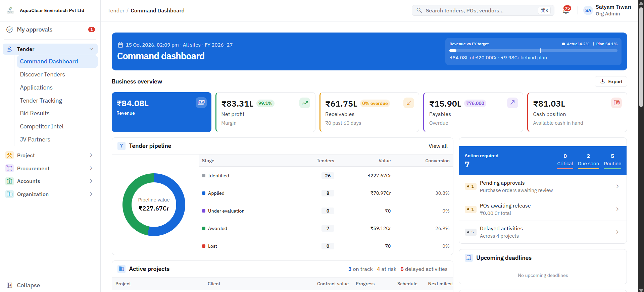This screenshot has height=292, width=644.
Task: Click the Search tenders, POs, vendors field
Action: pyautogui.click(x=483, y=10)
